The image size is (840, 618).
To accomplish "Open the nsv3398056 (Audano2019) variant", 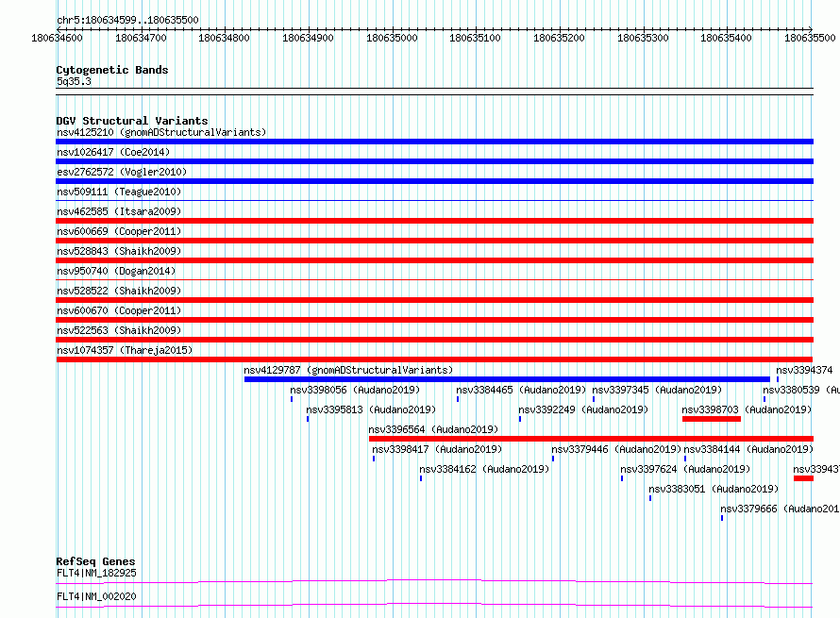I will pos(355,390).
